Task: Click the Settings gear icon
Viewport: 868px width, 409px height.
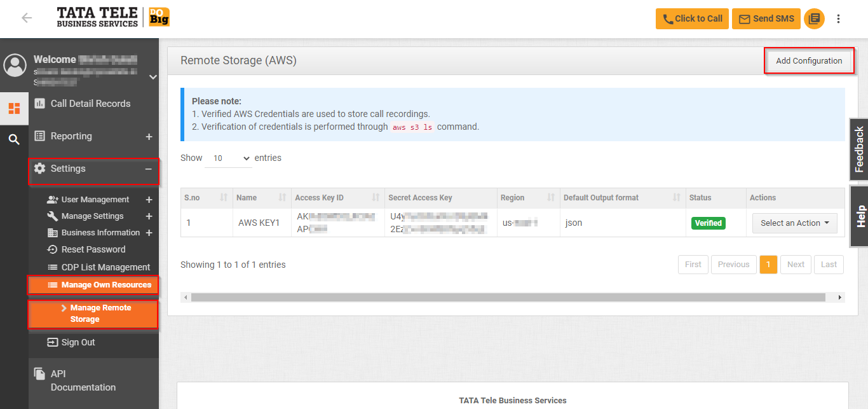Action: click(39, 169)
